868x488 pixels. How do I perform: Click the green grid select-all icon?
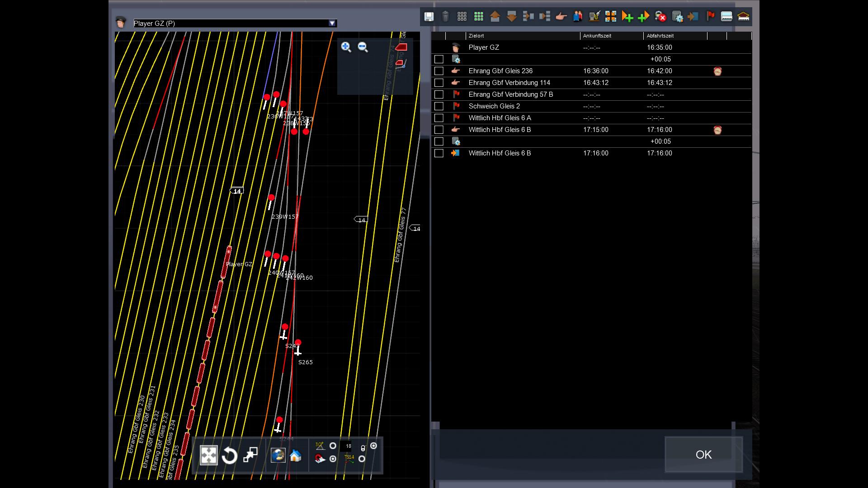(479, 17)
